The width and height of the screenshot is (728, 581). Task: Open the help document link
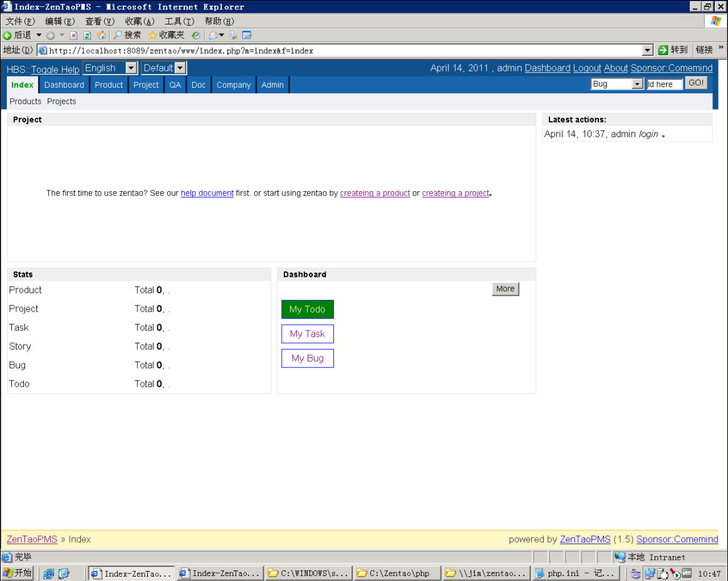click(207, 193)
